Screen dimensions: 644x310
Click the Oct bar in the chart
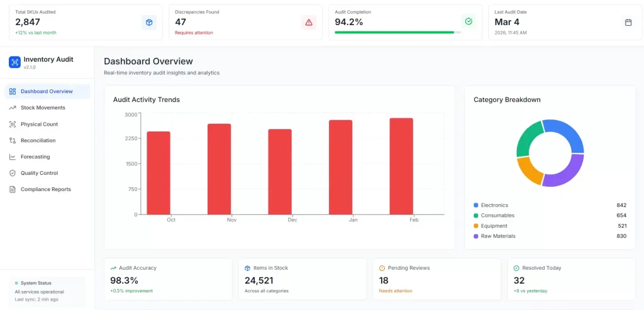pyautogui.click(x=158, y=173)
